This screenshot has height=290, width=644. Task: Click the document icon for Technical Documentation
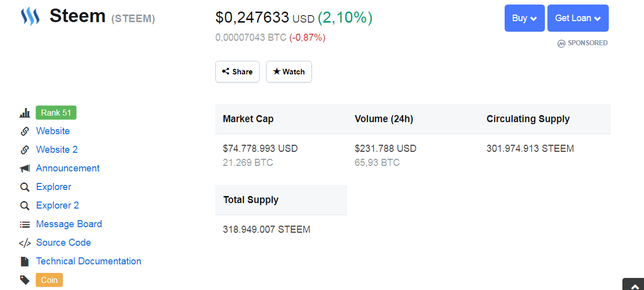click(25, 261)
